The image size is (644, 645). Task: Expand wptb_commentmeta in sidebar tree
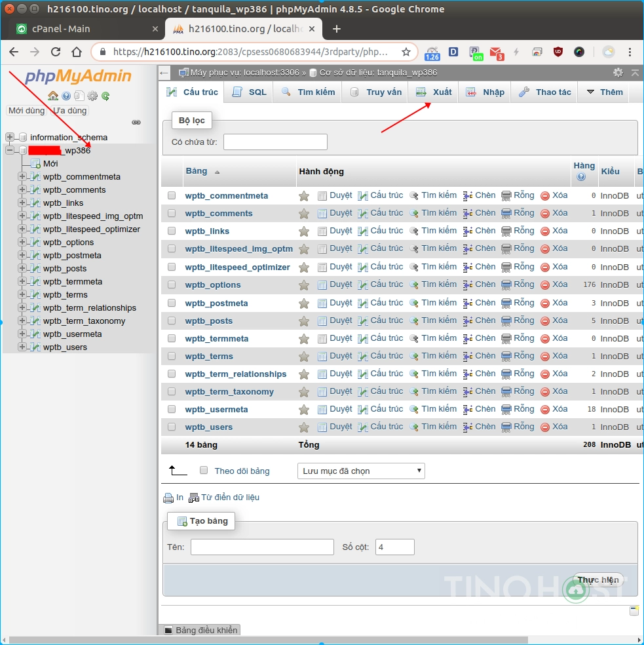(22, 176)
